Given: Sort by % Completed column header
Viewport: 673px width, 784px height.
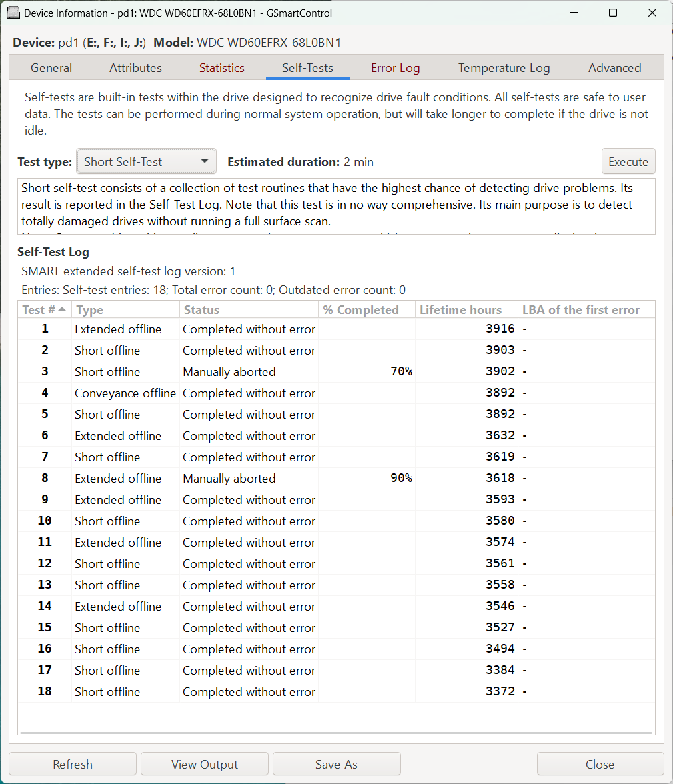Looking at the screenshot, I should 367,309.
